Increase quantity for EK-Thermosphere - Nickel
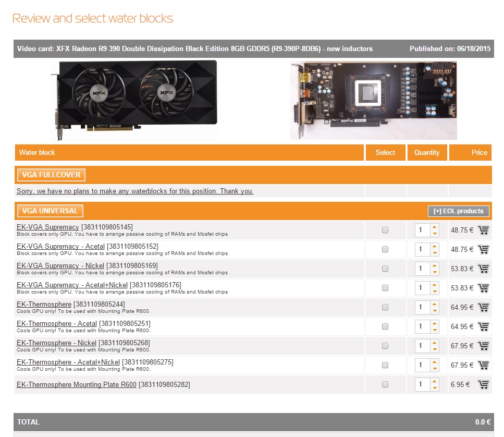 [435, 343]
